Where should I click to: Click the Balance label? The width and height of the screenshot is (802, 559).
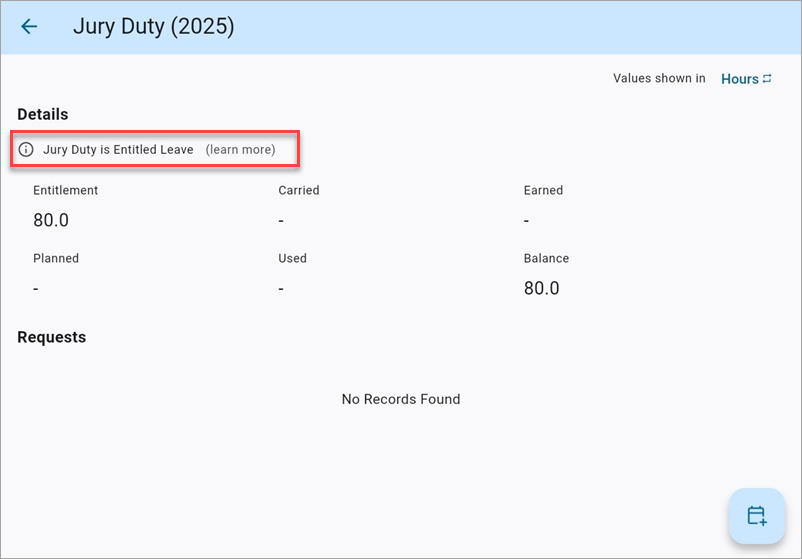pyautogui.click(x=546, y=258)
